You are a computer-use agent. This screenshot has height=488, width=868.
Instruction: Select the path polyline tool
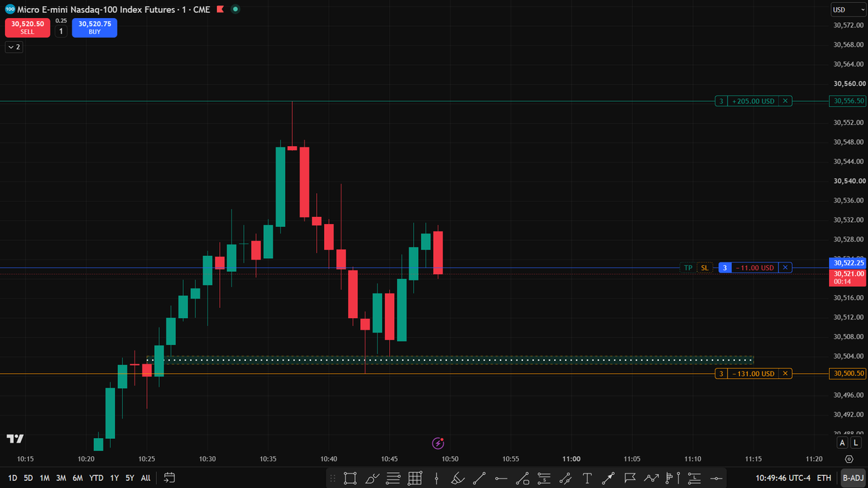pos(652,478)
